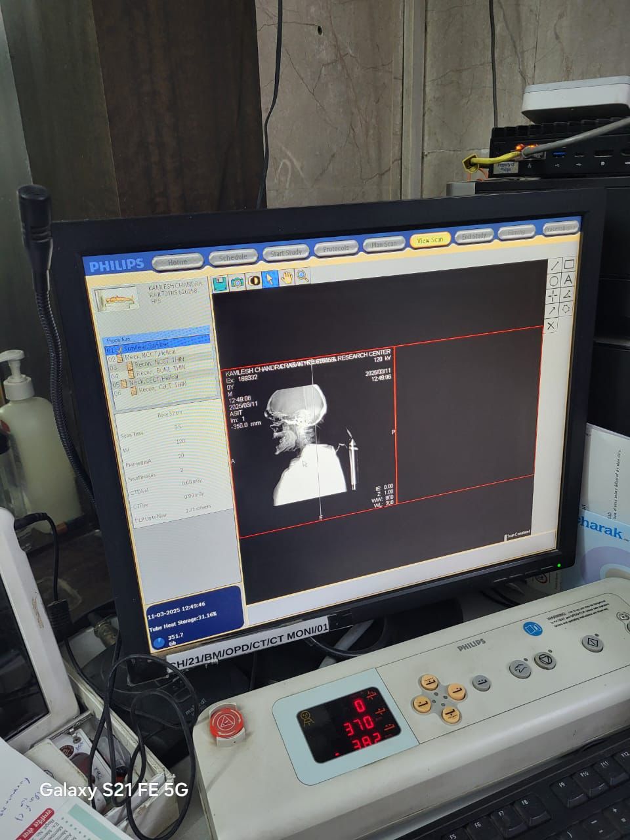Image resolution: width=630 pixels, height=840 pixels.
Task: Open the Schedule tab
Action: (233, 257)
